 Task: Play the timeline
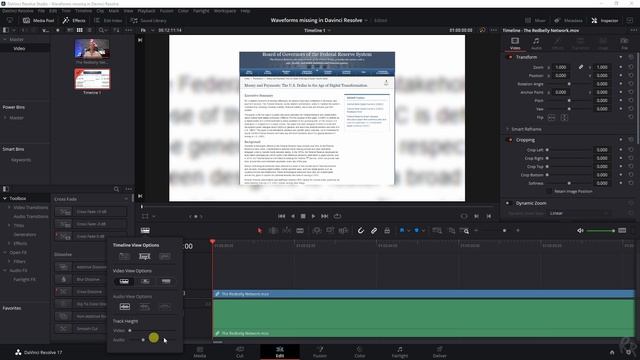click(313, 216)
